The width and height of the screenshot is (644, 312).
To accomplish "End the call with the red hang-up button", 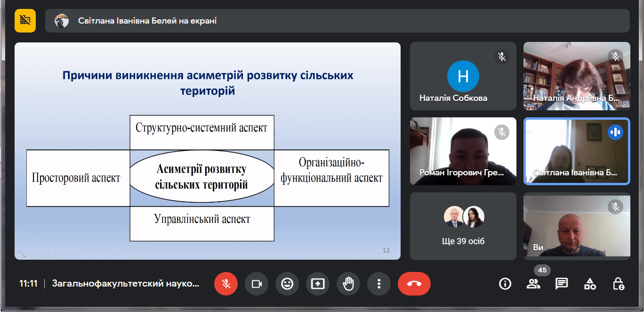I will (414, 284).
